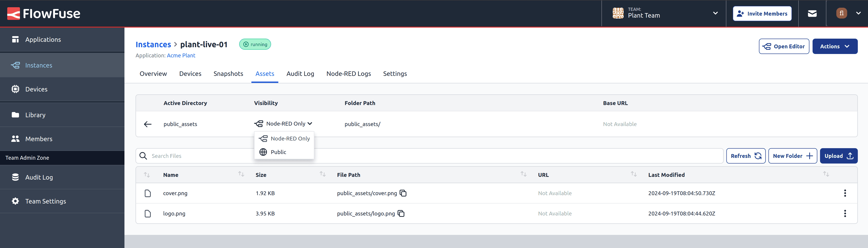Open the Node-RED Logs tab
This screenshot has height=248, width=868.
point(348,74)
